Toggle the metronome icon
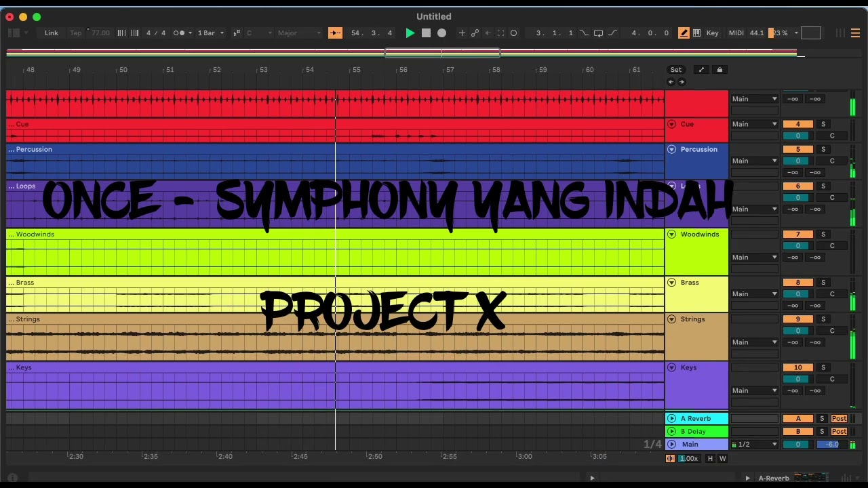Viewport: 868px width, 488px height. tap(178, 33)
